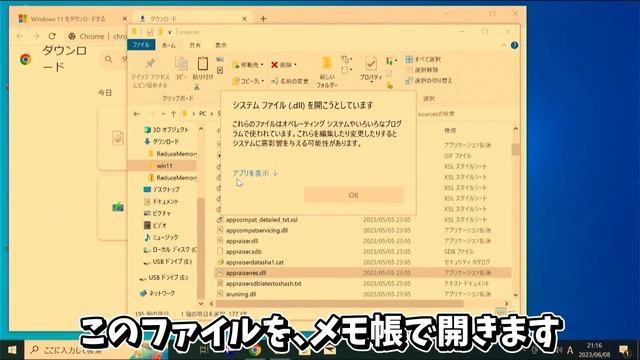Go up one folder level arrow
The height and width of the screenshot is (360, 640).
(x=173, y=114)
